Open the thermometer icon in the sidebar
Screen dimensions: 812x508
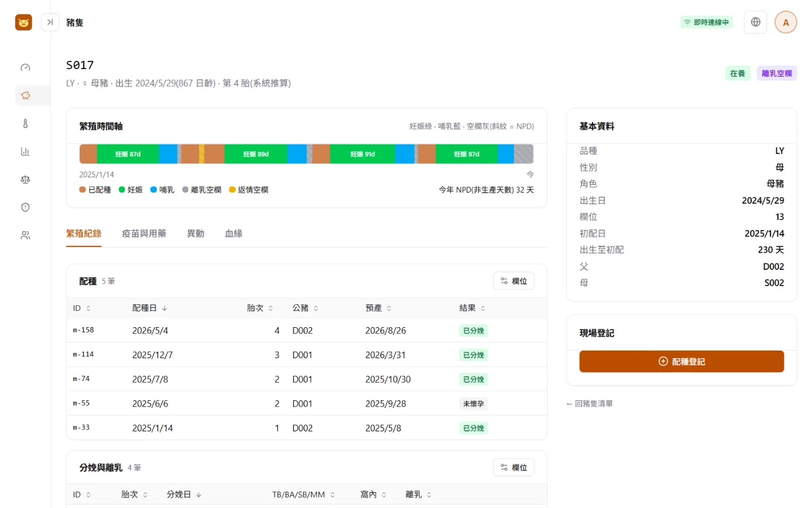pos(25,123)
